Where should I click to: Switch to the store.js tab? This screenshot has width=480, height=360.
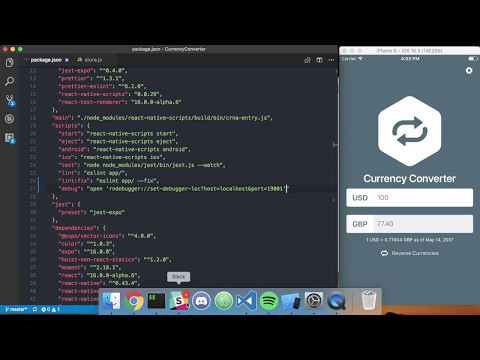(93, 60)
